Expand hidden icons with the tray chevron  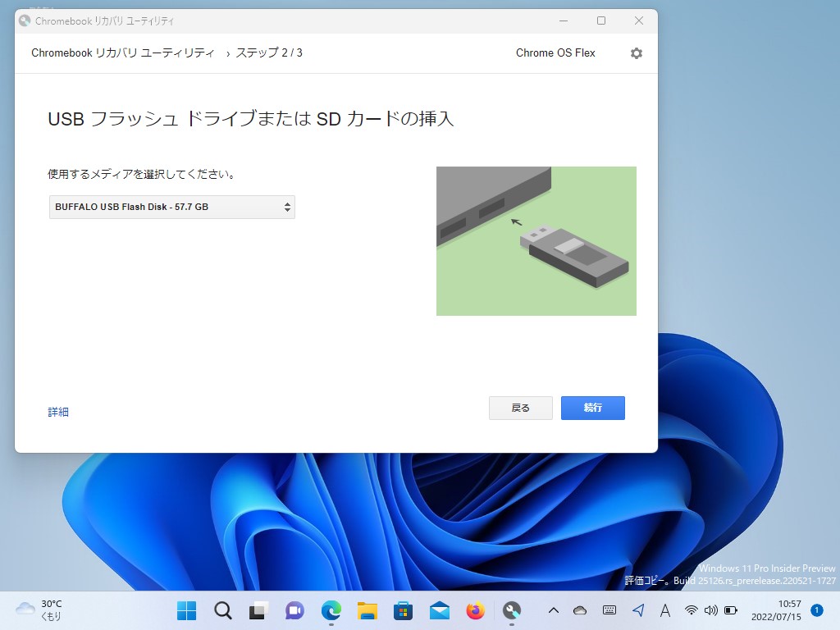pos(554,610)
